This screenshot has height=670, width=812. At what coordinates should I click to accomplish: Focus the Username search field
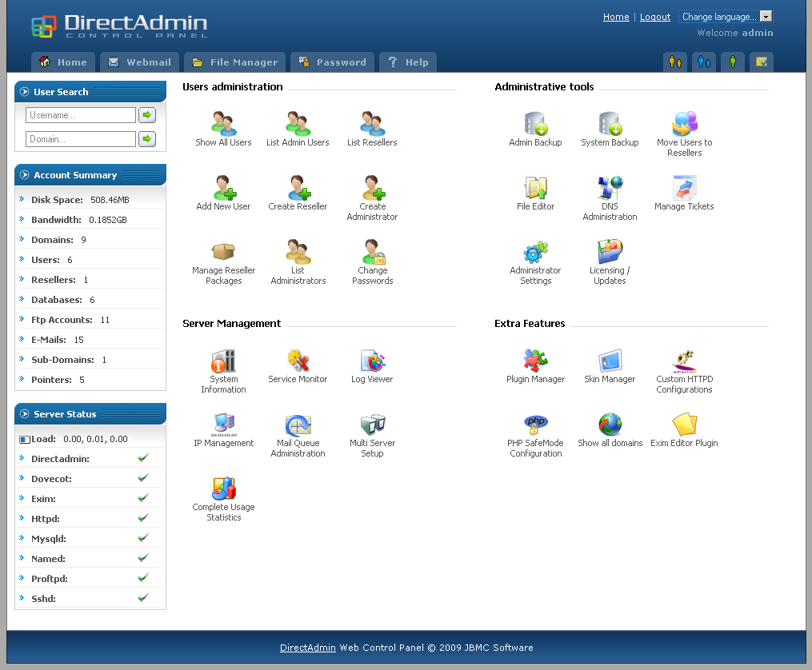80,115
